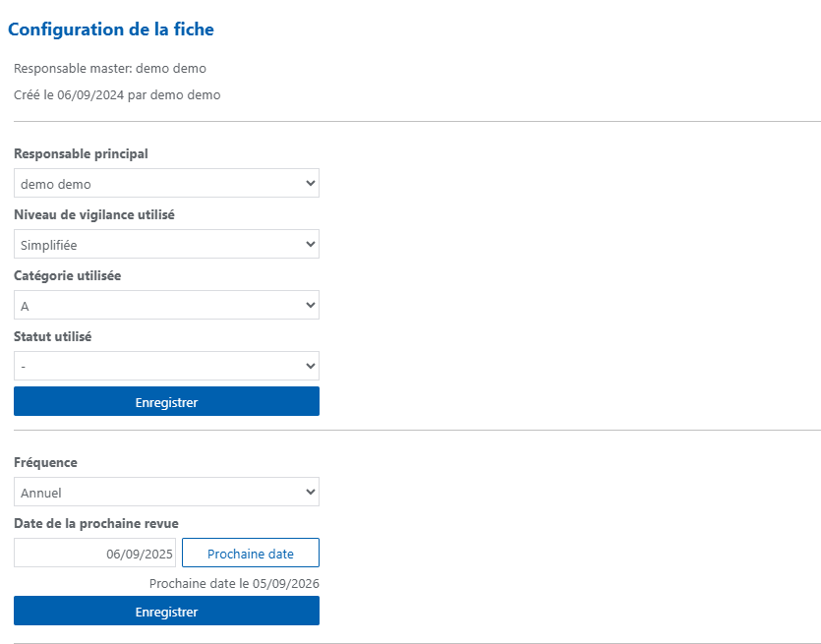Click the Créé le 06/09/2024 text
821x644 pixels.
(x=69, y=95)
